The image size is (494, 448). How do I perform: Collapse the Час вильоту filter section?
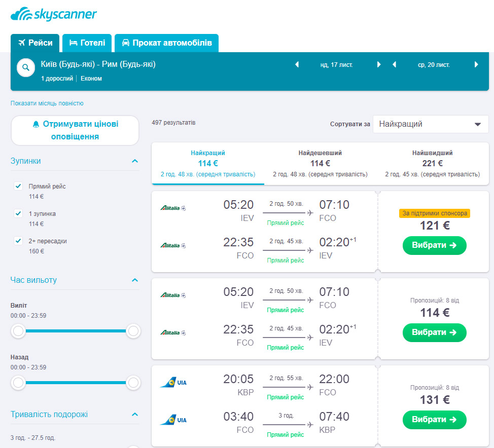coord(135,280)
